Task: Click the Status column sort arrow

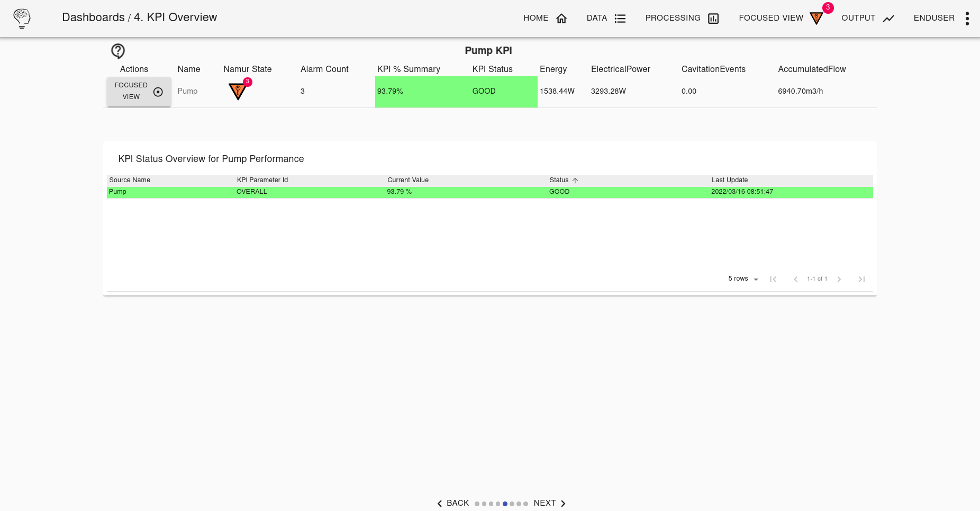Action: click(x=575, y=181)
